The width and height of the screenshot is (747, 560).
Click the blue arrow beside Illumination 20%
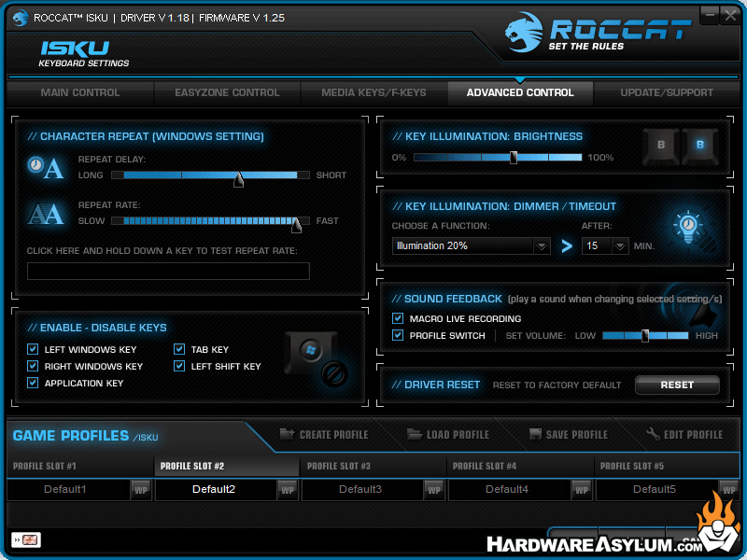[566, 246]
